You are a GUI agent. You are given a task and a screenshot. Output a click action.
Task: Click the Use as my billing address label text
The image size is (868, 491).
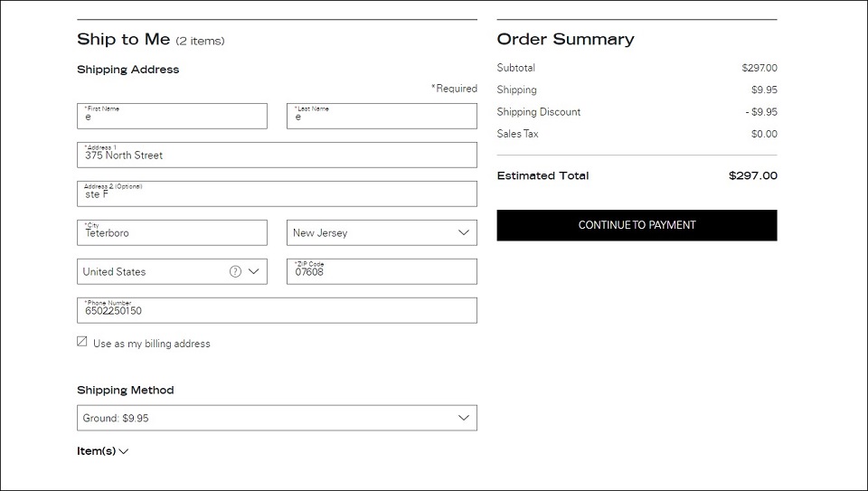click(152, 344)
